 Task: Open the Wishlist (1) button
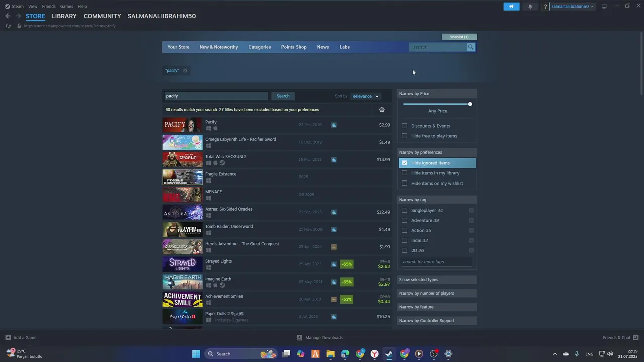(459, 37)
